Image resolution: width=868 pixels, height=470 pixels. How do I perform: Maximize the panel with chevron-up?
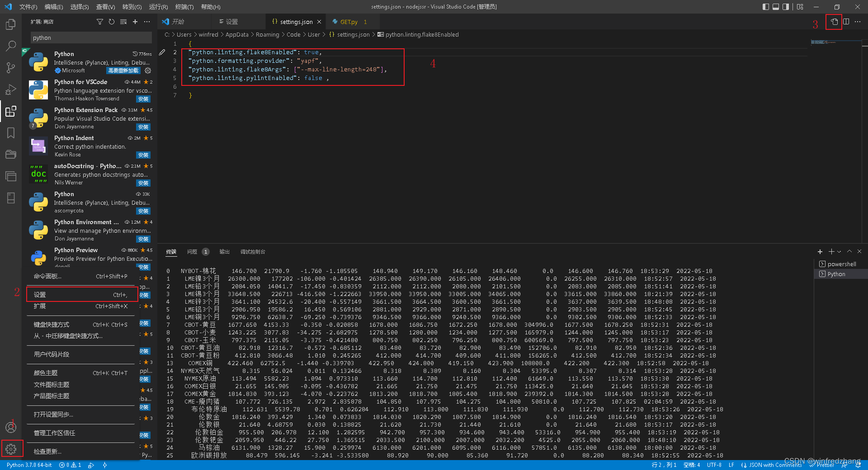[x=849, y=252]
